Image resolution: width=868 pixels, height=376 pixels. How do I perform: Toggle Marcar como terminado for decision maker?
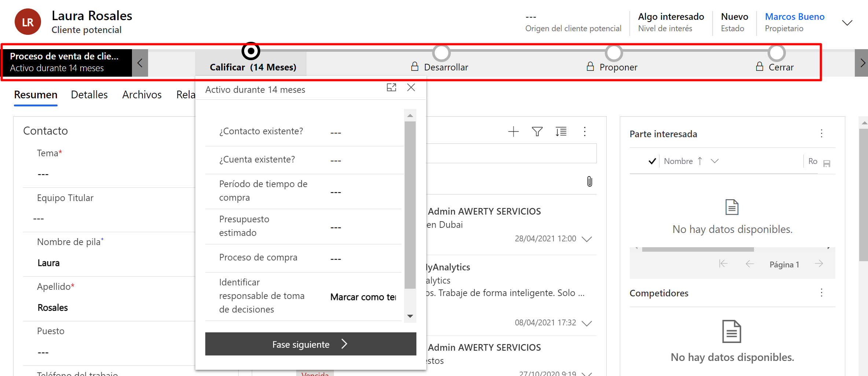pyautogui.click(x=363, y=297)
